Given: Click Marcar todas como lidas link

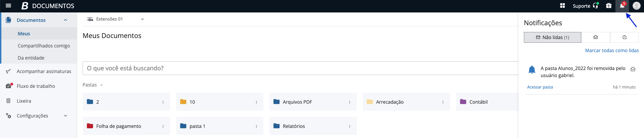Looking at the screenshot, I should pos(612,50).
